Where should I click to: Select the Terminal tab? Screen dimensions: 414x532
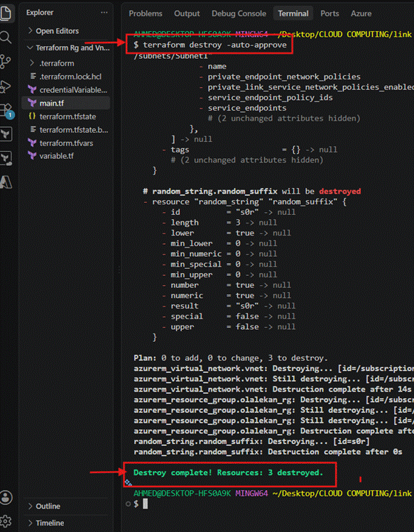point(293,13)
